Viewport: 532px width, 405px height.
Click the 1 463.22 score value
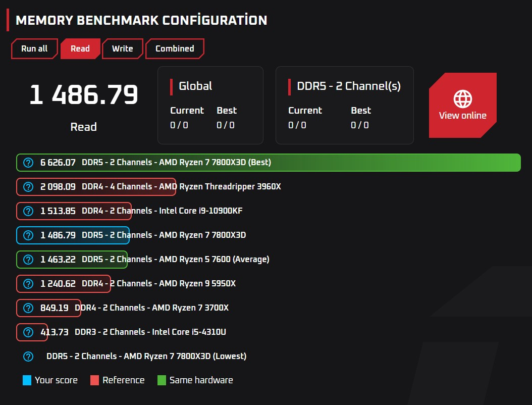[58, 260]
